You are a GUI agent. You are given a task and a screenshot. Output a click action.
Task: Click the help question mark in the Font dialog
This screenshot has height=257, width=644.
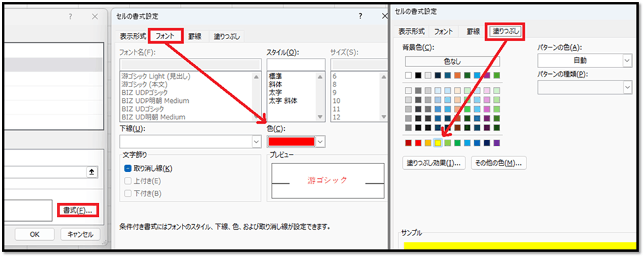click(x=361, y=16)
